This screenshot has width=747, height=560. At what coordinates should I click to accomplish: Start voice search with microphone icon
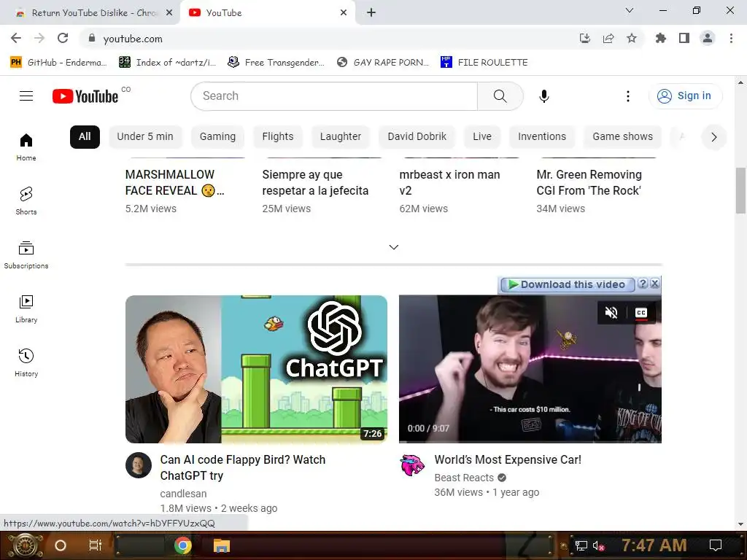(x=544, y=96)
